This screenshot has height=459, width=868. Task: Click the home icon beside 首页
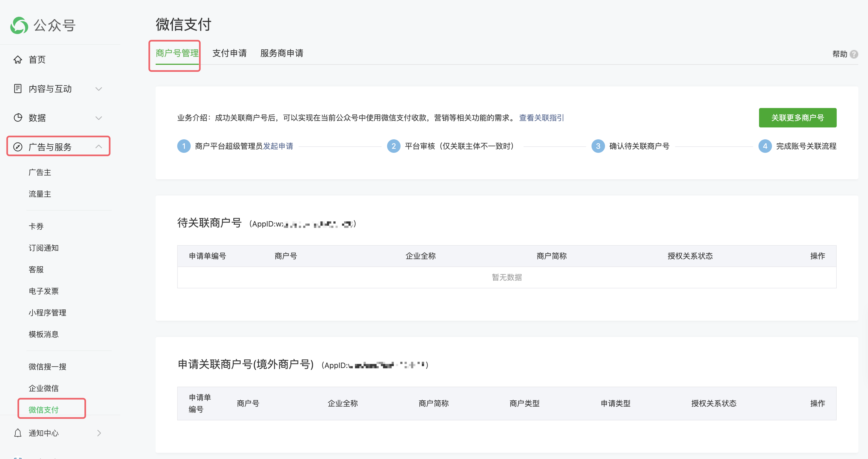[x=18, y=60]
